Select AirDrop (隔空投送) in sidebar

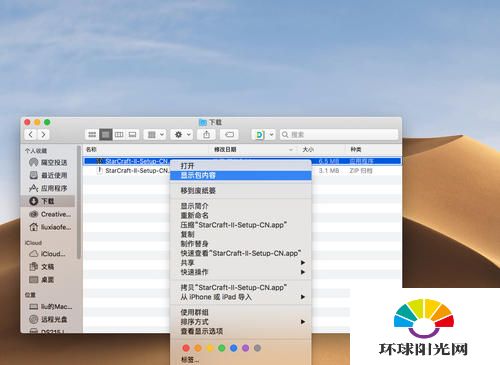point(49,162)
